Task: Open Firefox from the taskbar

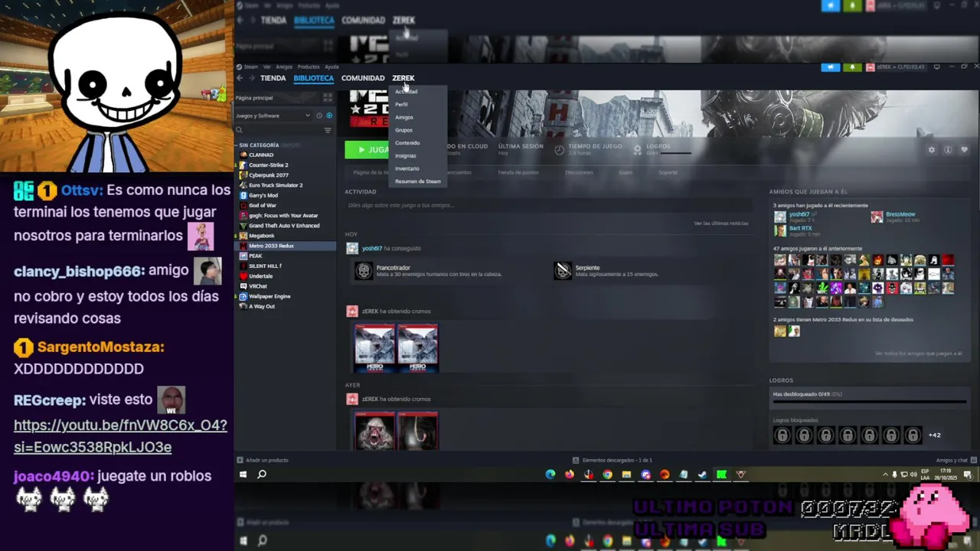Action: pos(569,474)
